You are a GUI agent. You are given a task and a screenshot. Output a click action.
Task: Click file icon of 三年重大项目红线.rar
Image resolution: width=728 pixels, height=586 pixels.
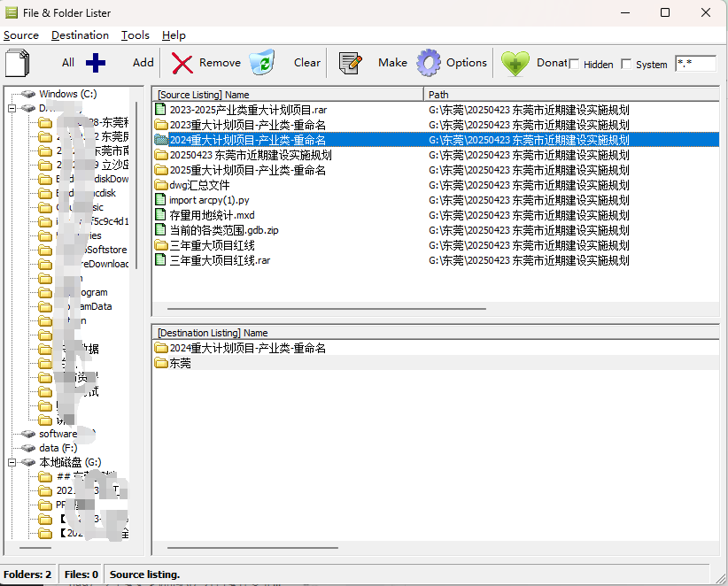[x=160, y=260]
